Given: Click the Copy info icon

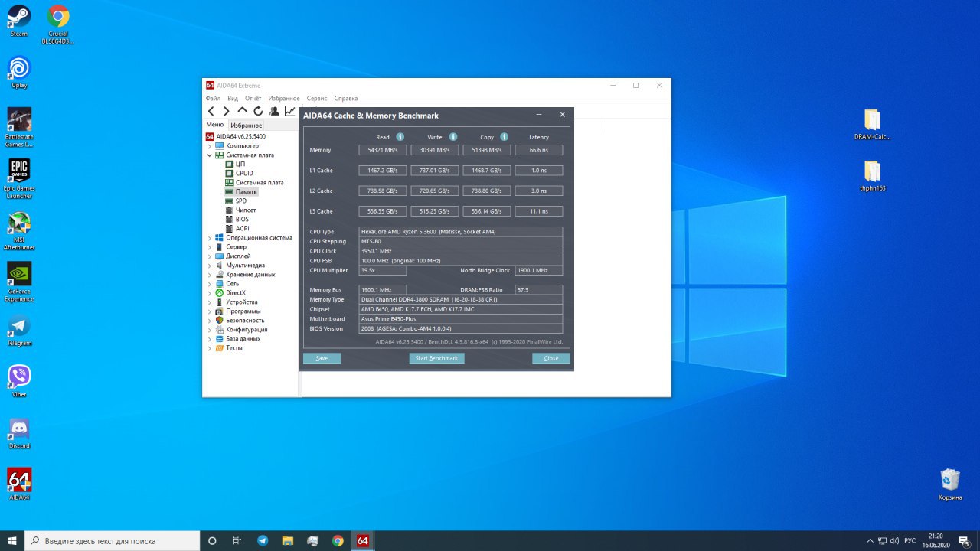Looking at the screenshot, I should pyautogui.click(x=504, y=137).
